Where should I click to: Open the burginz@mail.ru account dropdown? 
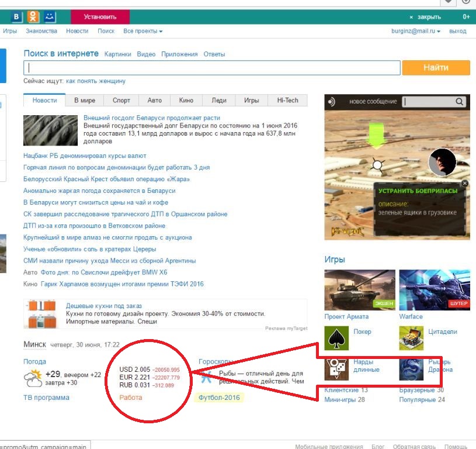[416, 31]
